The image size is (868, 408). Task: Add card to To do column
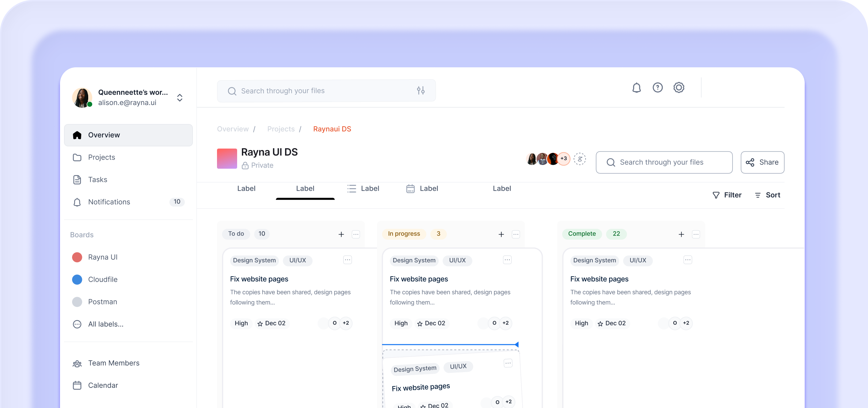click(x=341, y=234)
